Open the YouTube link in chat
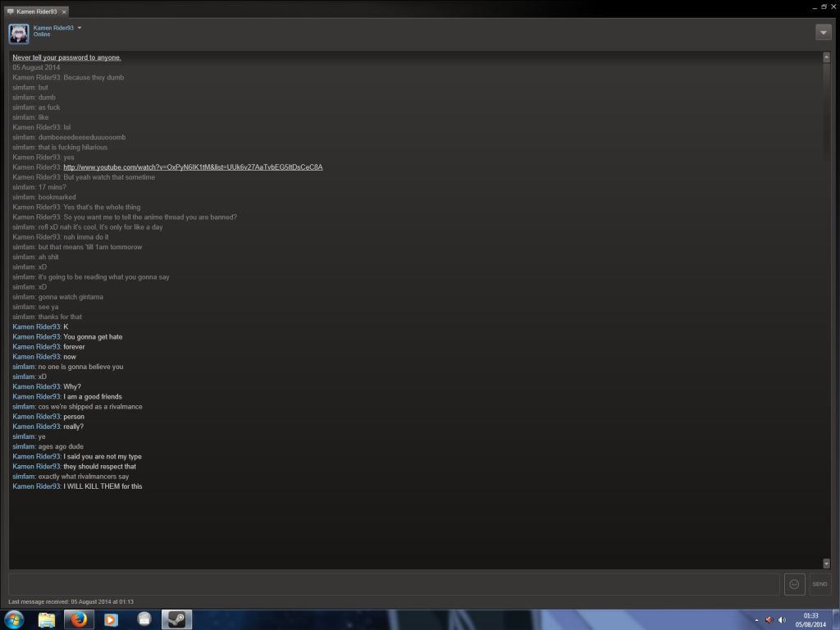840x630 pixels. (193, 167)
